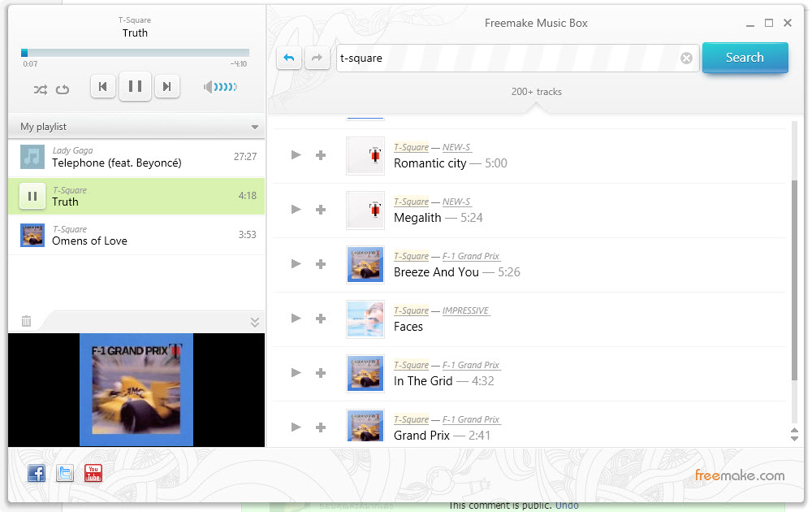The width and height of the screenshot is (812, 512).
Task: Go back using the navigation arrow
Action: coord(289,58)
